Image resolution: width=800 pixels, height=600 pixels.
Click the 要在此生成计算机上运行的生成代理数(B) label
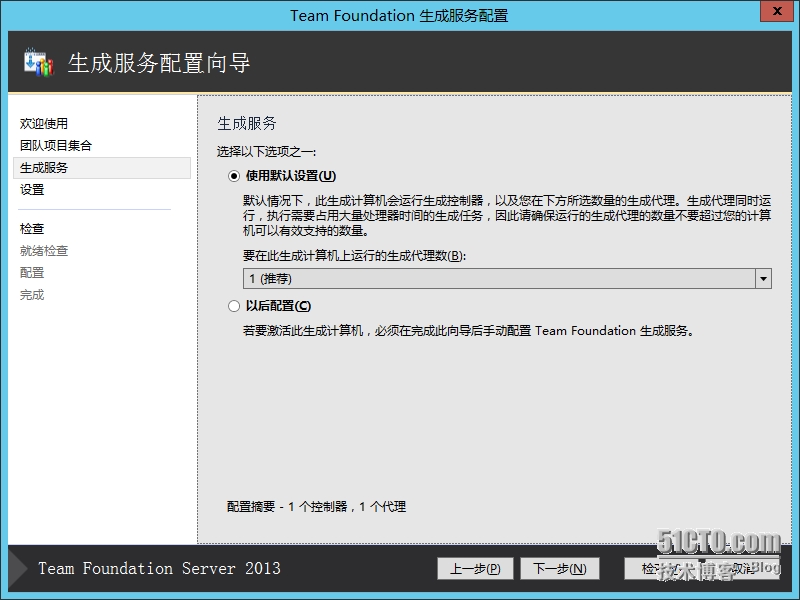[x=355, y=256]
